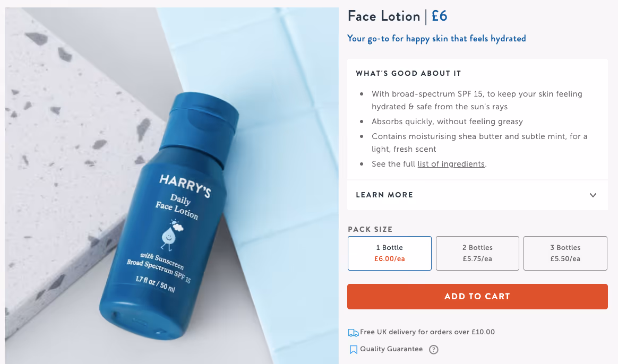Expand the Learn More chevron arrow
The width and height of the screenshot is (618, 364).
pos(593,195)
